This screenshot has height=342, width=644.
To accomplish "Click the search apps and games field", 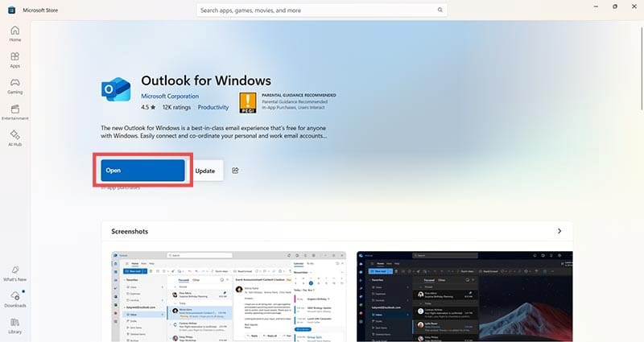I will click(x=322, y=10).
